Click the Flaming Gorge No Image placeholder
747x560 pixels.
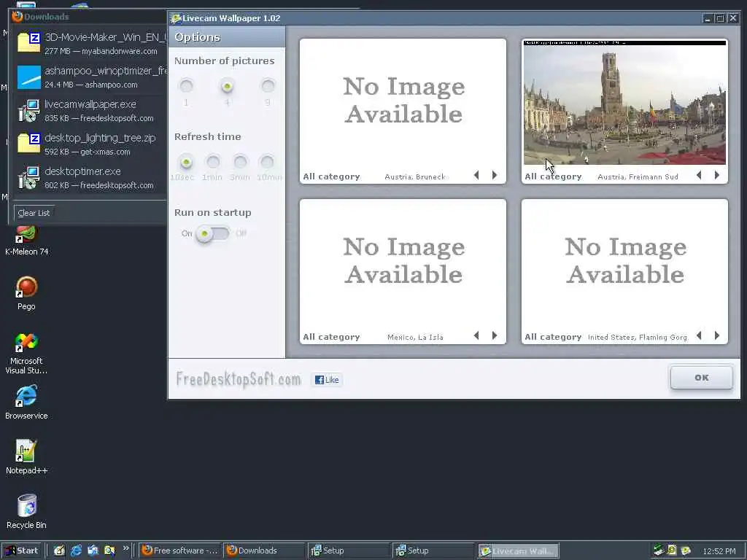[625, 261]
